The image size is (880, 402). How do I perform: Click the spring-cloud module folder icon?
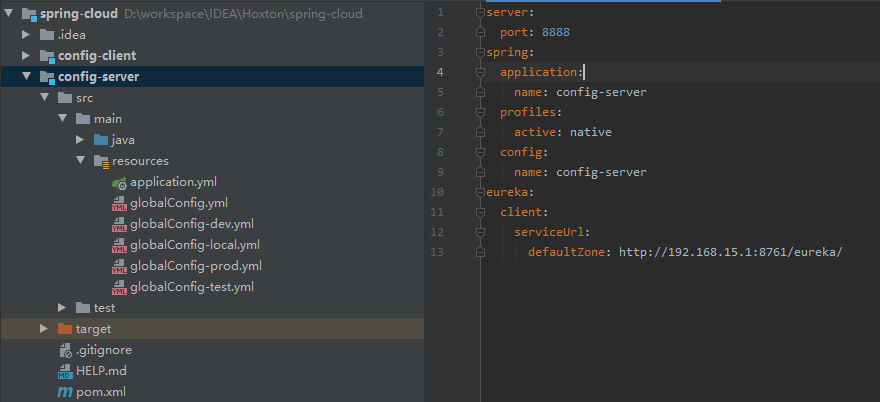pyautogui.click(x=29, y=14)
